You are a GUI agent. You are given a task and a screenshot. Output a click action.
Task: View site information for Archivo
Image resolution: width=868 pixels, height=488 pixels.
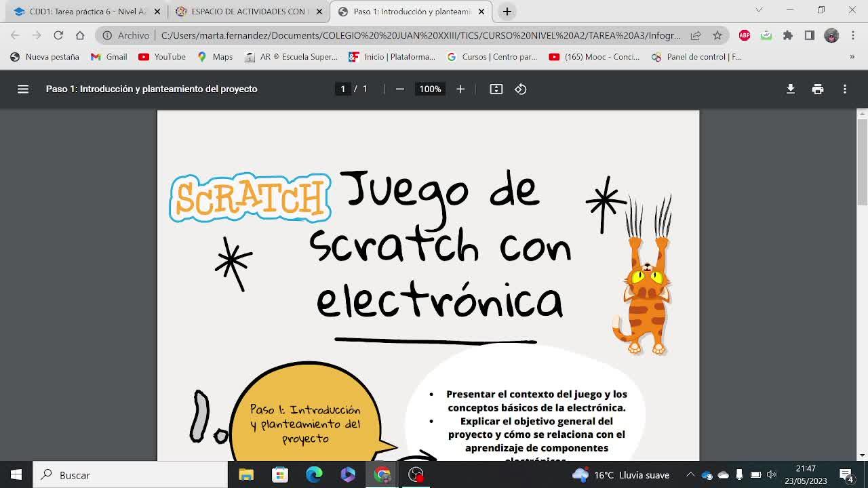pos(125,35)
